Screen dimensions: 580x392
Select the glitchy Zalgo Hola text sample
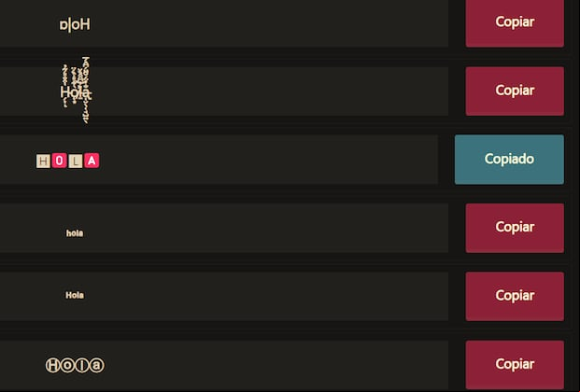click(x=76, y=91)
